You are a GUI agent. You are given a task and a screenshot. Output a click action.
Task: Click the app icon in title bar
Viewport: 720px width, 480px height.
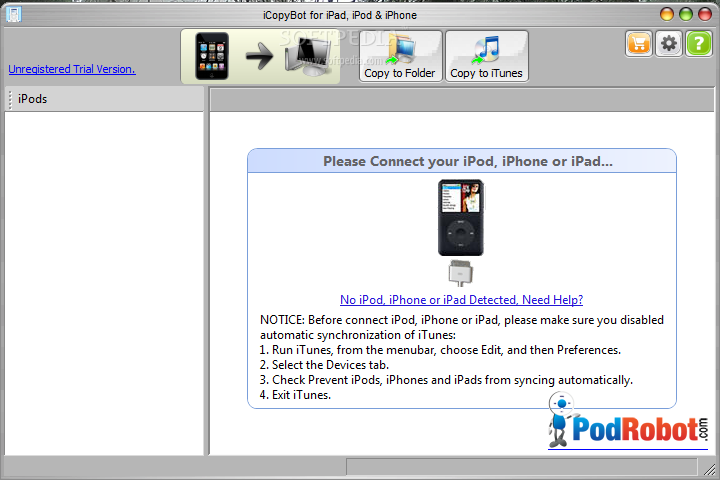(14, 14)
